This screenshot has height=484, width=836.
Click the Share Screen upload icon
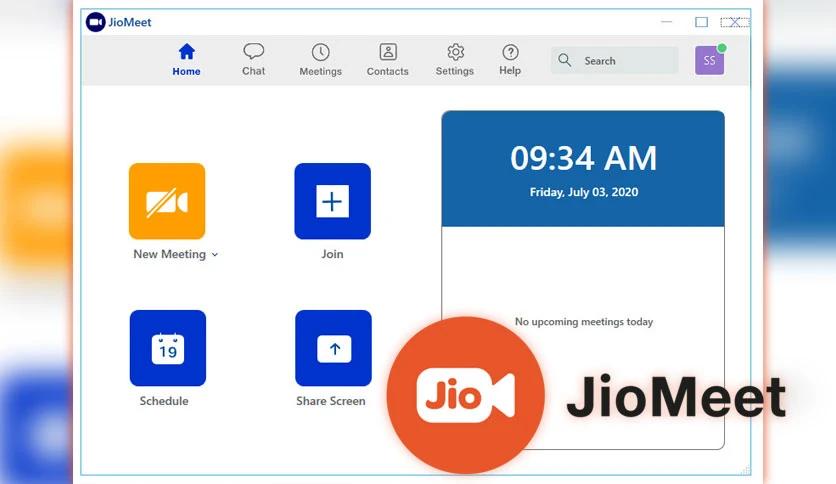(x=334, y=348)
